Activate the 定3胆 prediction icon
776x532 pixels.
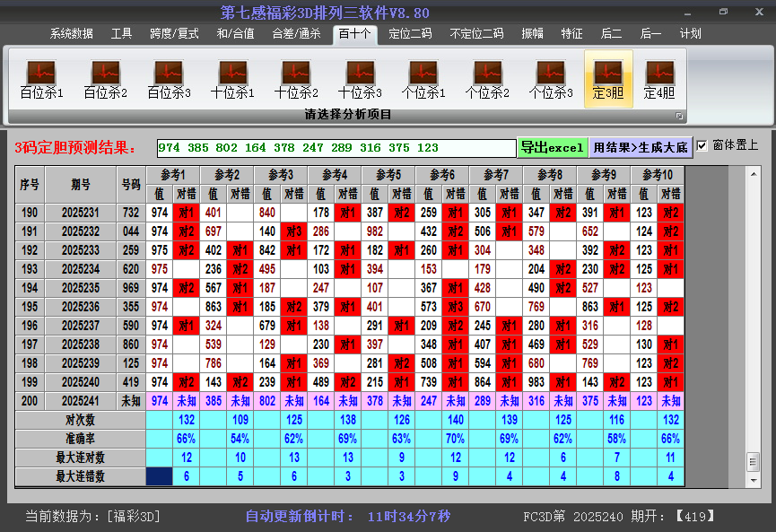(608, 79)
